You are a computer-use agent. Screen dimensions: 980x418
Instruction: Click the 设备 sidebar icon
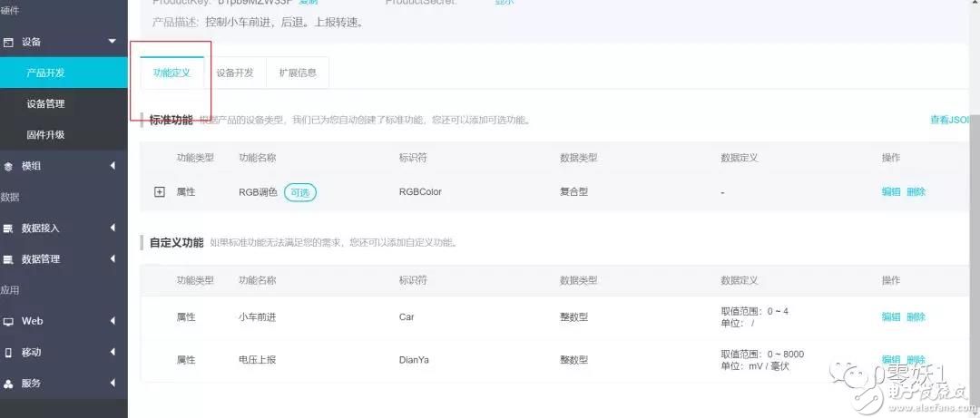tap(9, 42)
